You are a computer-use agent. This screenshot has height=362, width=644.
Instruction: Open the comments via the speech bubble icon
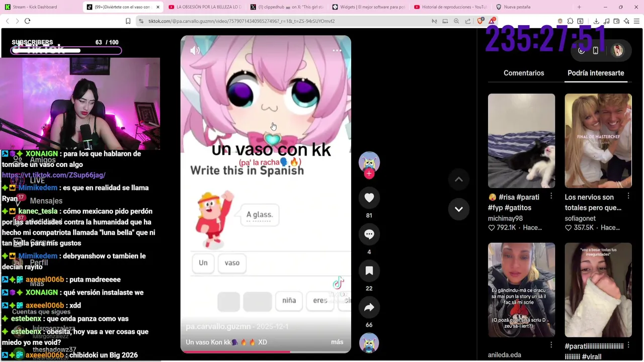[369, 234]
